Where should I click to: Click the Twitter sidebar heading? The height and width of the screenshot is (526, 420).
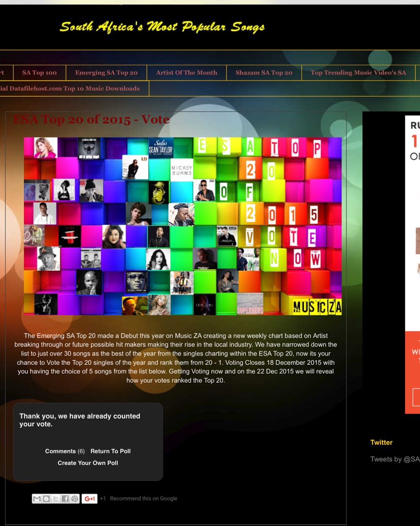click(381, 442)
